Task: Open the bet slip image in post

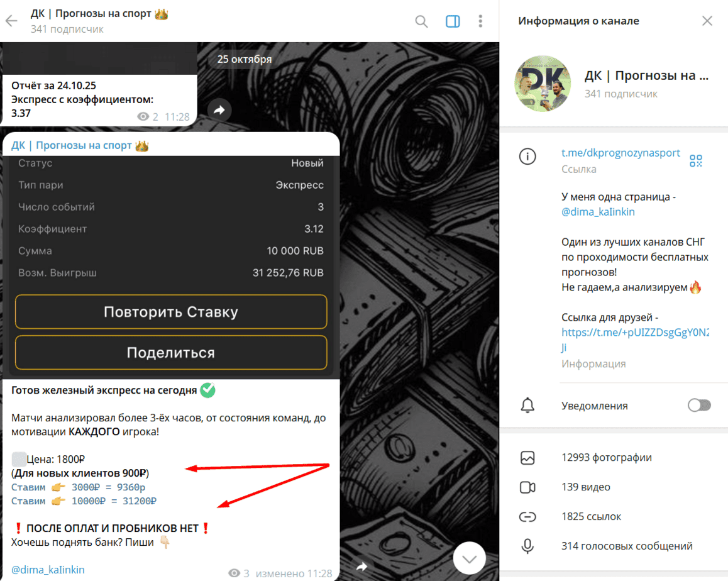Action: click(x=171, y=264)
